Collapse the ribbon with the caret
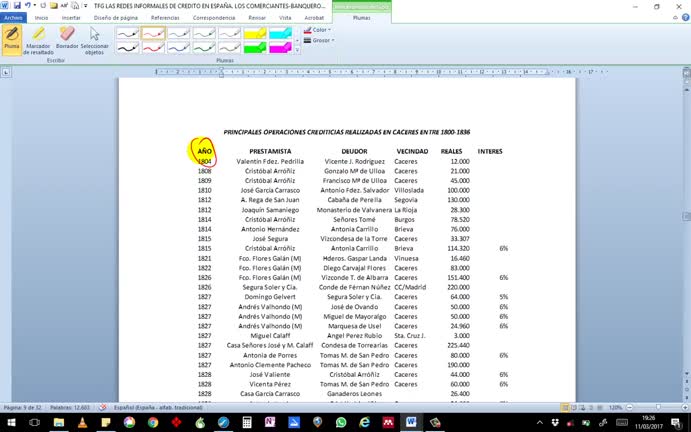The image size is (691, 432). (676, 18)
